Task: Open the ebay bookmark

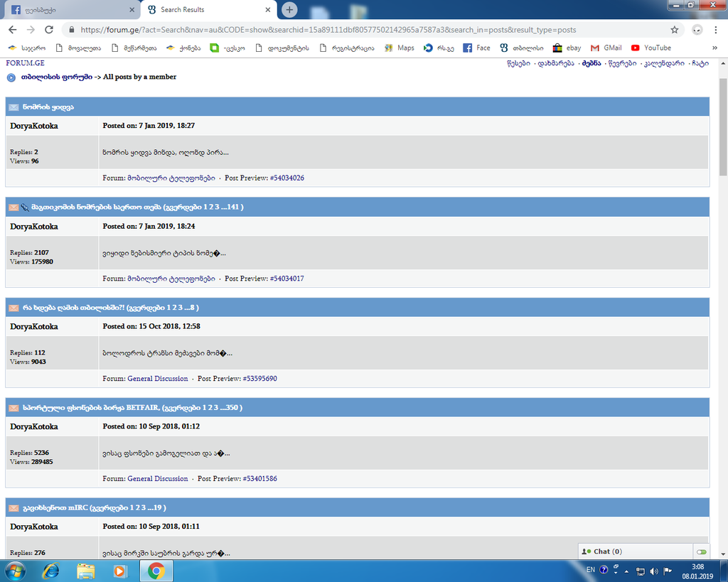Action: click(567, 48)
